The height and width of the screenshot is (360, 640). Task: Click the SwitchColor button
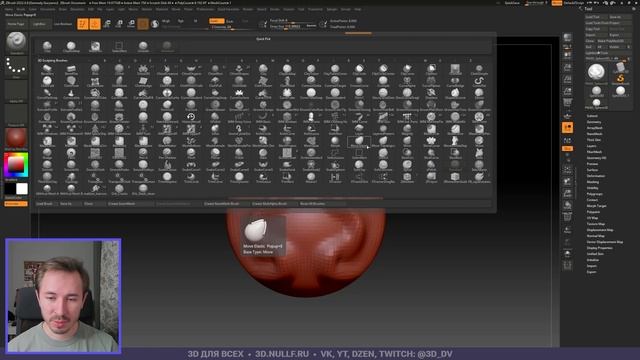tap(16, 198)
